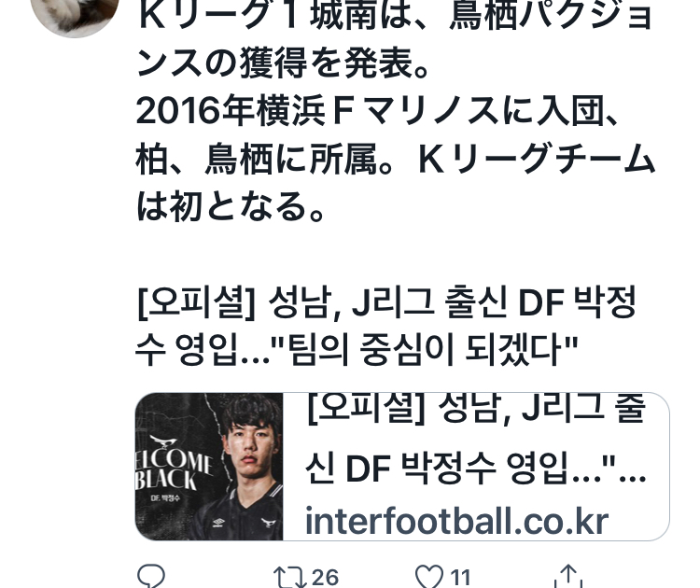Tap the share upload icon
This screenshot has height=588, width=700.
point(568,576)
